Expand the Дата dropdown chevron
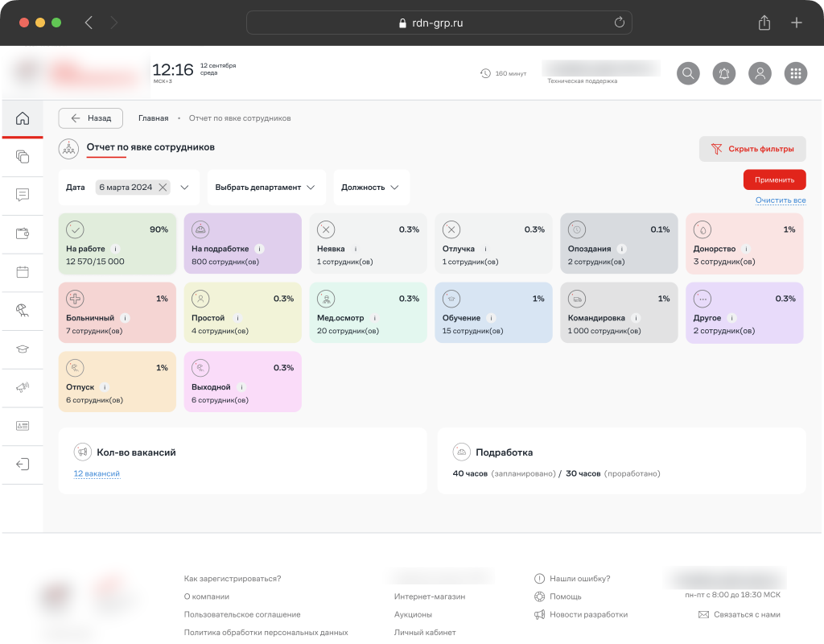Viewport: 824px width, 644px height. pos(185,188)
